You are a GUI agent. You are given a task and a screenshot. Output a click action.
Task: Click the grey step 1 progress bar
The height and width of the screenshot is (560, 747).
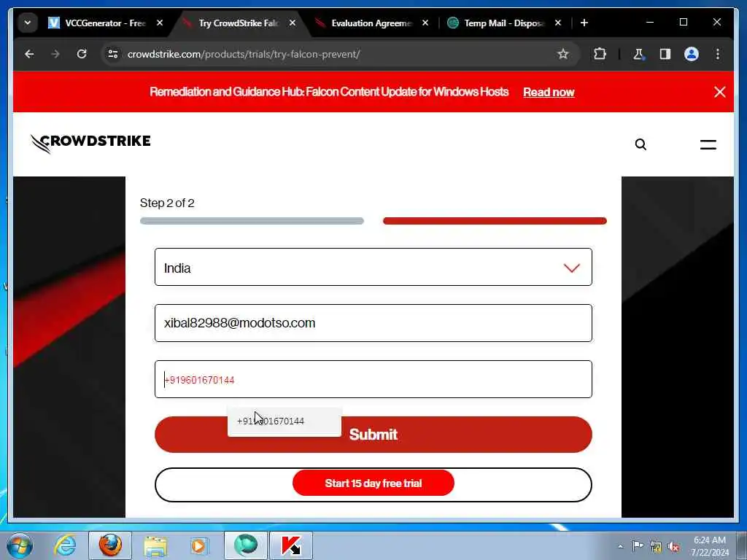252,221
